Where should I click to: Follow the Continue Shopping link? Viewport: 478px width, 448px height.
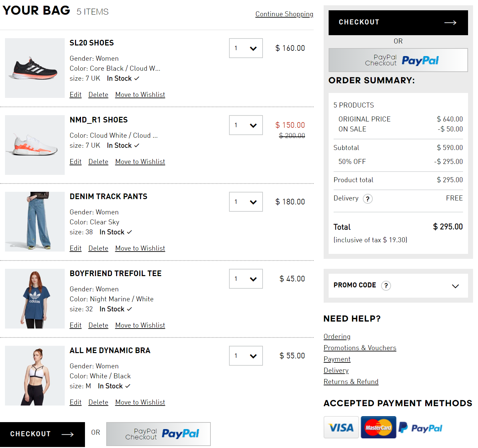[x=284, y=14]
